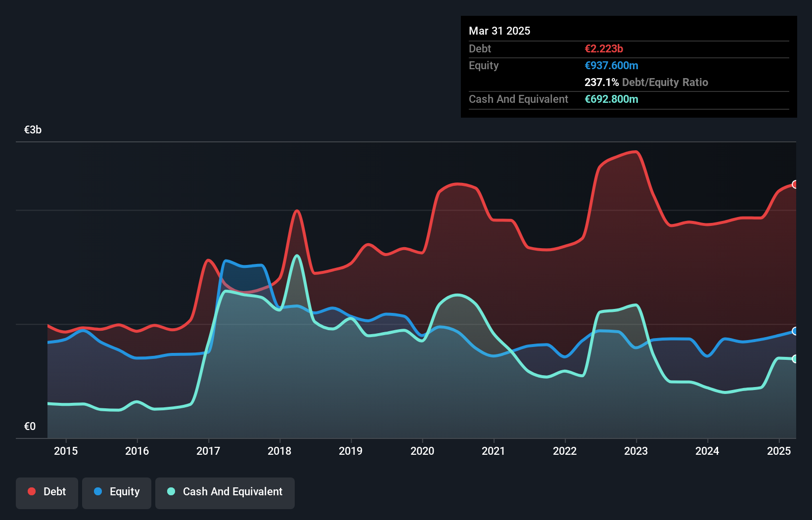Click the 237.1% Debt/Equity Ratio text
Image resolution: width=812 pixels, height=520 pixels.
[x=646, y=82]
